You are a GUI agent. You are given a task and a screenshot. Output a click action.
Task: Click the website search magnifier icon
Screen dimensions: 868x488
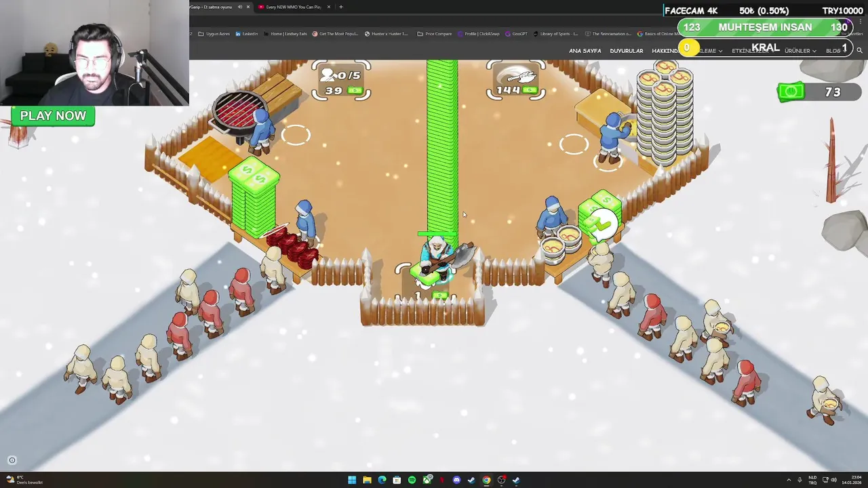click(859, 51)
